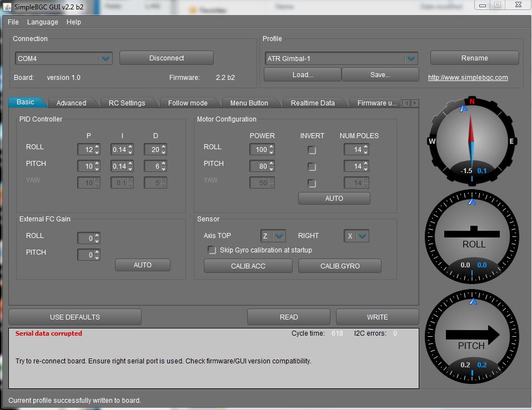The height and width of the screenshot is (410, 532).
Task: Open the COM4 serial port dropdown
Action: [106, 58]
